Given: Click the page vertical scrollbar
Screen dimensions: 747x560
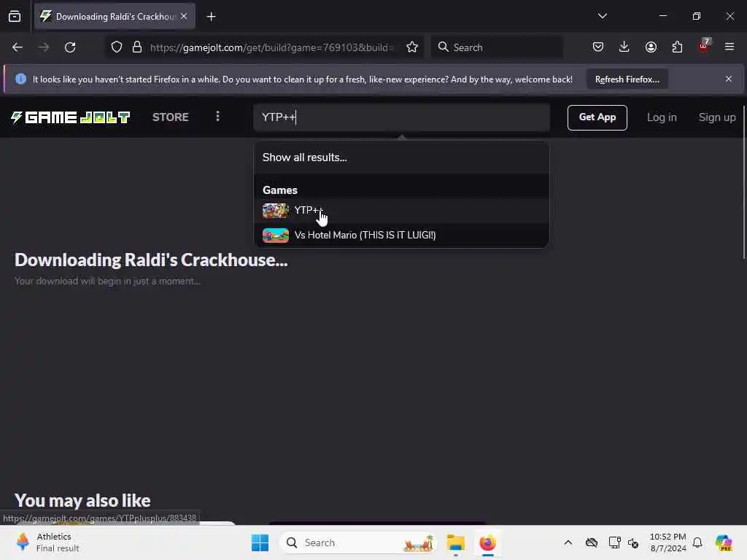Looking at the screenshot, I should [x=743, y=181].
